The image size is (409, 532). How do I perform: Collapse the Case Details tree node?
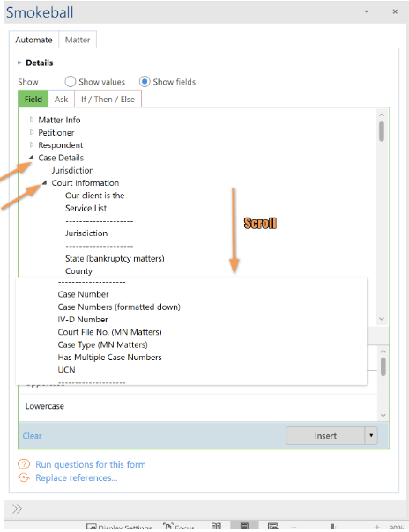pos(31,158)
